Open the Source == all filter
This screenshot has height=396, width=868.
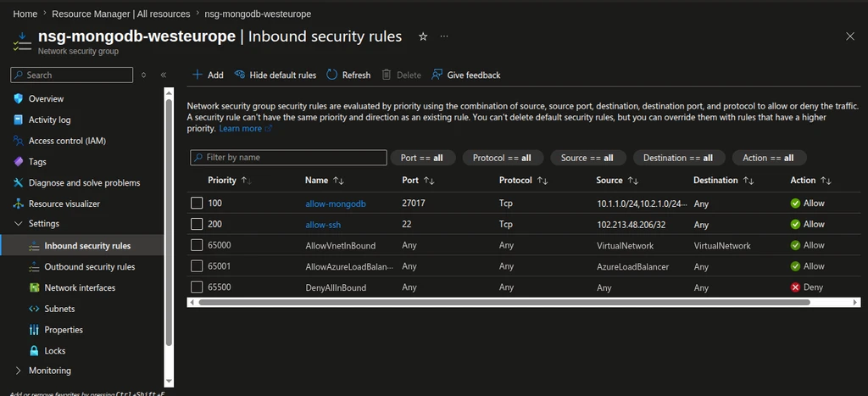588,158
